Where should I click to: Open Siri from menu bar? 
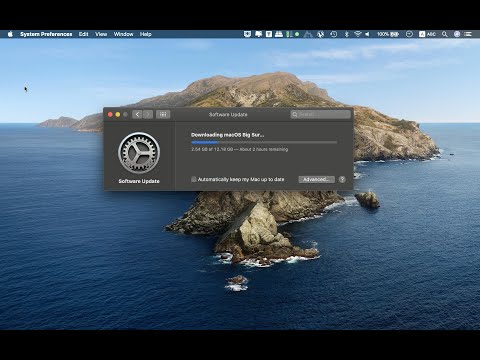[457, 34]
